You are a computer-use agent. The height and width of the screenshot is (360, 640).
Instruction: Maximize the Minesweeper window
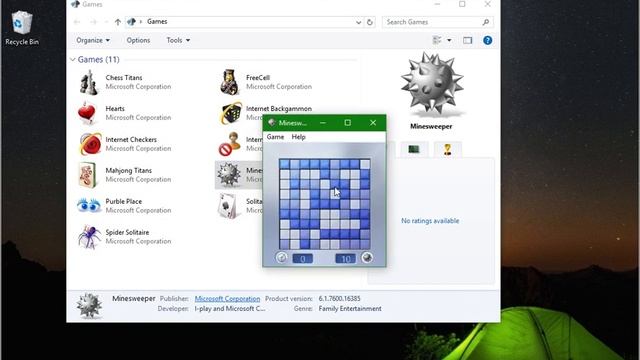tap(347, 122)
